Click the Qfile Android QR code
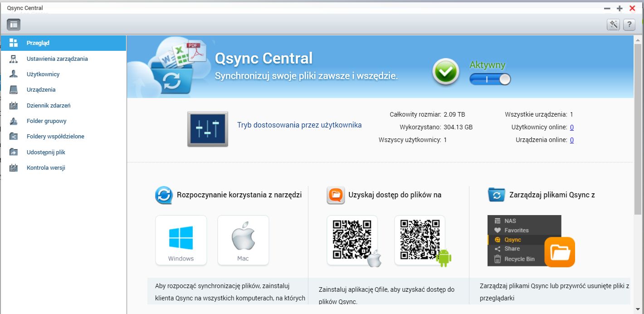 420,240
